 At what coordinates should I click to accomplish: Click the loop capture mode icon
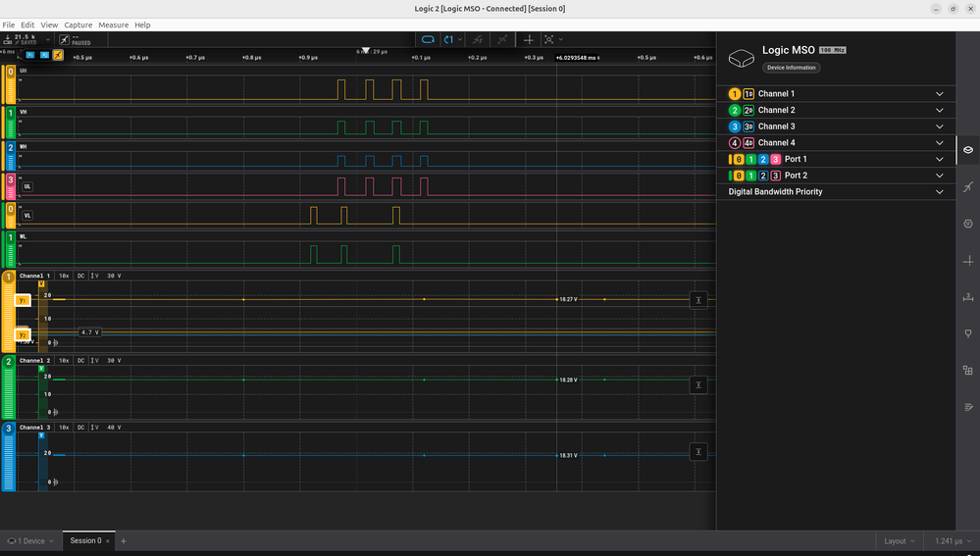coord(428,39)
